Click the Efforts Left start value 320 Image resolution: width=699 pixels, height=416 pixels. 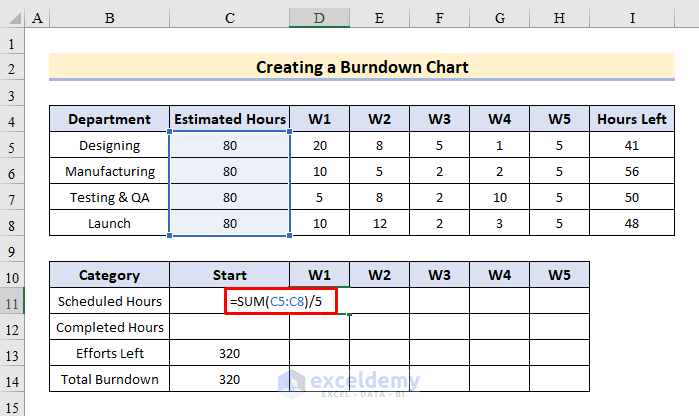click(230, 353)
